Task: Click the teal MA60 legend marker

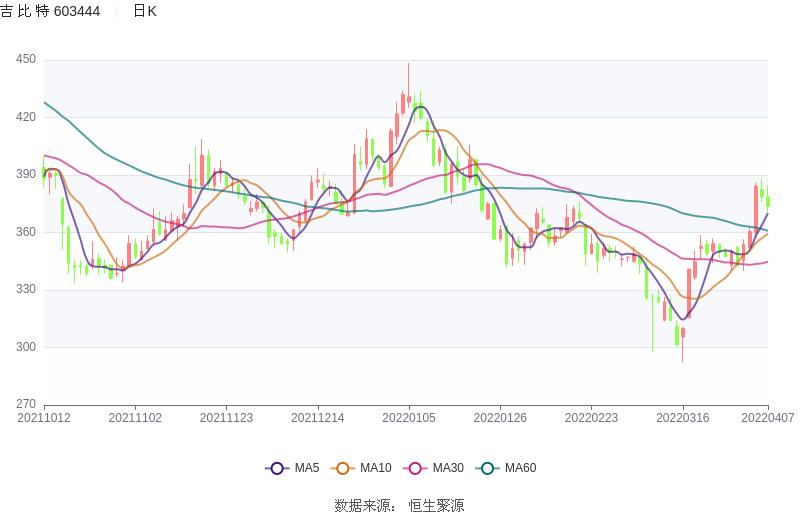Action: click(488, 468)
